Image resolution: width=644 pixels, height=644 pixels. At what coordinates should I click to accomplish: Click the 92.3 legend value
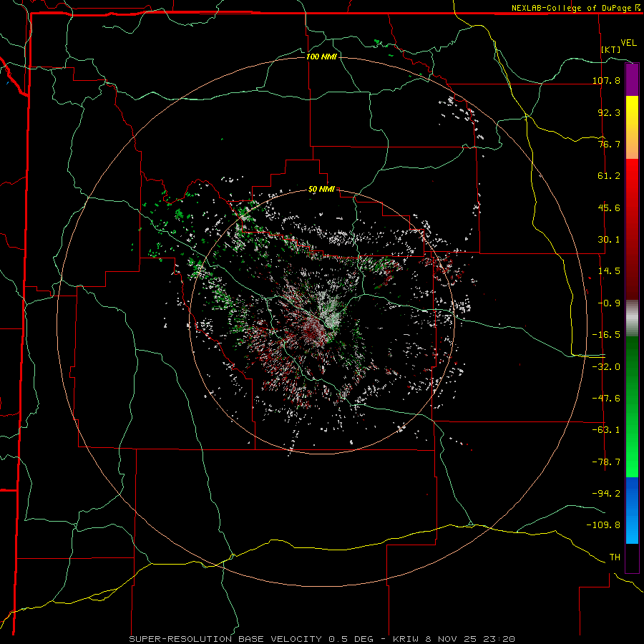click(x=609, y=112)
